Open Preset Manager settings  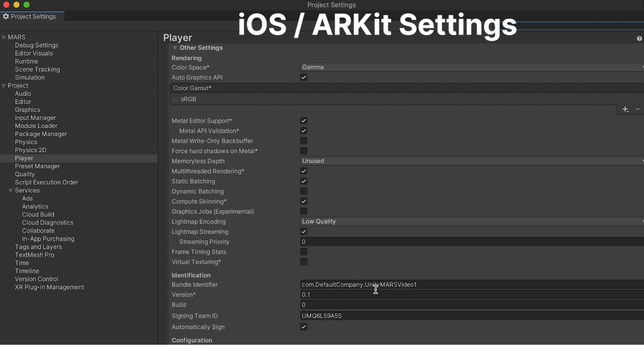[x=37, y=166]
